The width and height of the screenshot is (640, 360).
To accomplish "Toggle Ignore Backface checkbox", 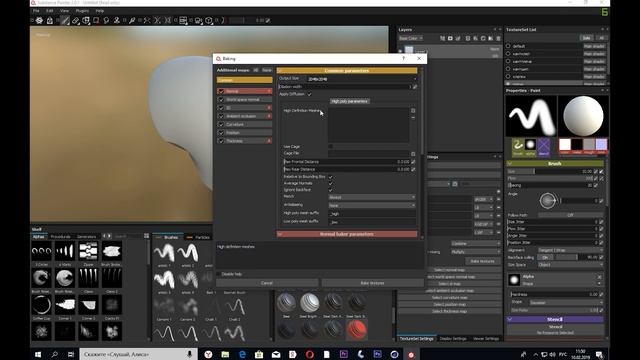I will pos(331,190).
